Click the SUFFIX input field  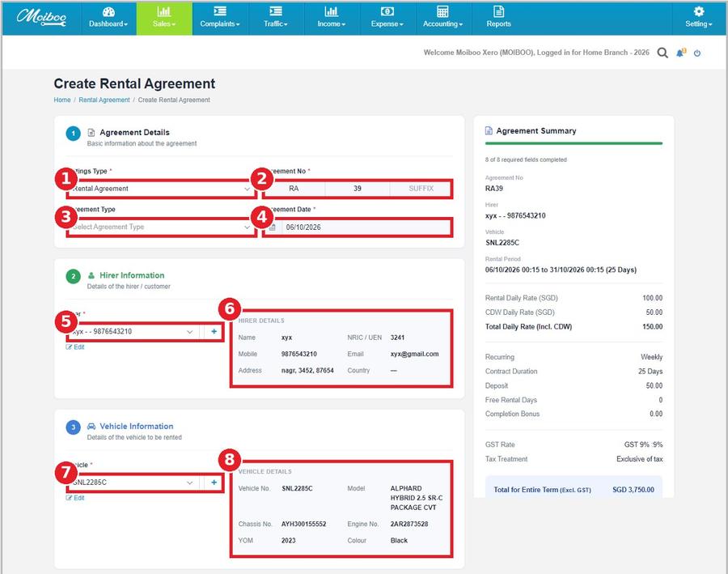click(421, 189)
